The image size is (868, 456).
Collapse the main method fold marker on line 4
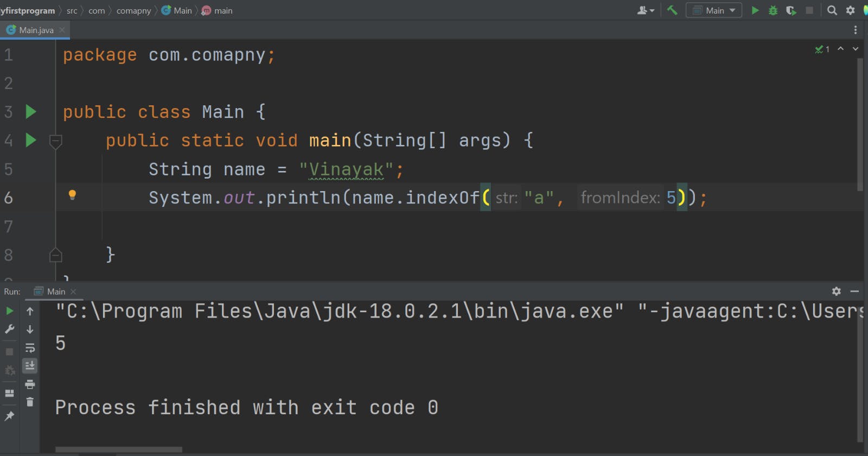pos(55,141)
